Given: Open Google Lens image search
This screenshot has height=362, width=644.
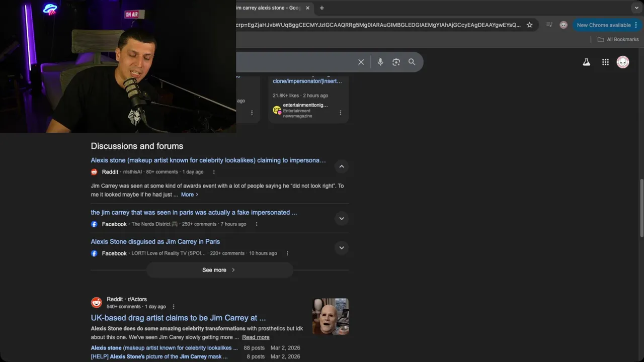Looking at the screenshot, I should pos(396,62).
